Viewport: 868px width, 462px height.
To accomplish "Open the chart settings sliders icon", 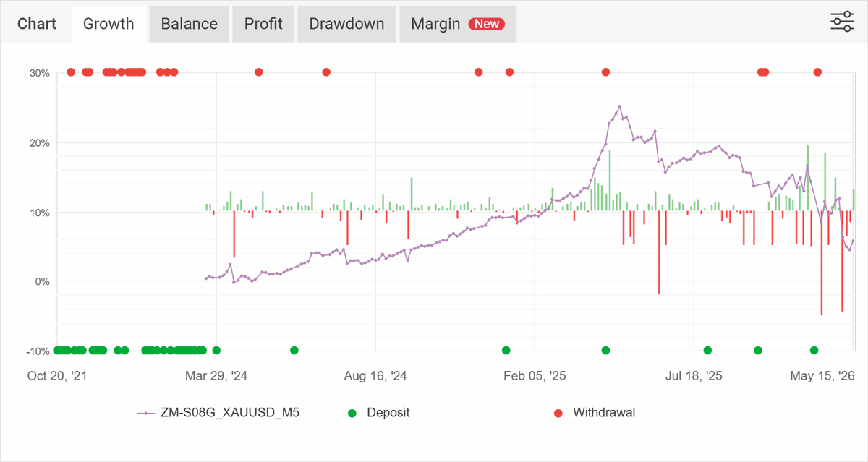I will tap(842, 22).
